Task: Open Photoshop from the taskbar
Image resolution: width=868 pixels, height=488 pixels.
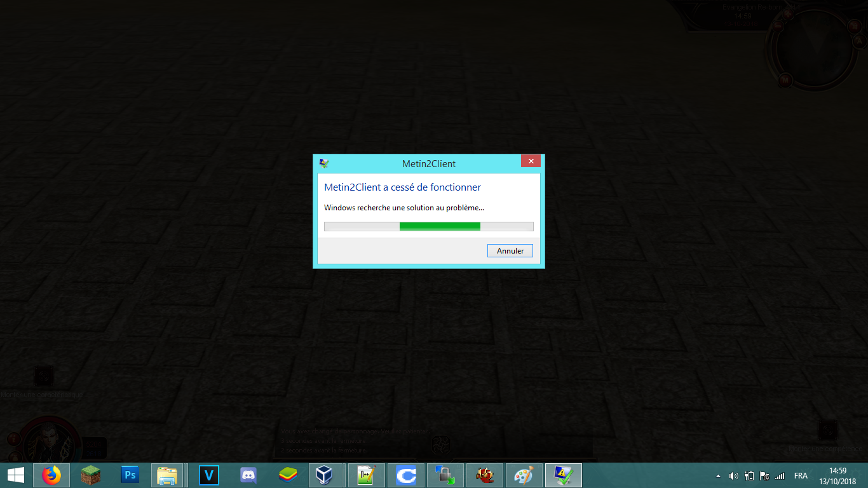Action: (x=130, y=475)
